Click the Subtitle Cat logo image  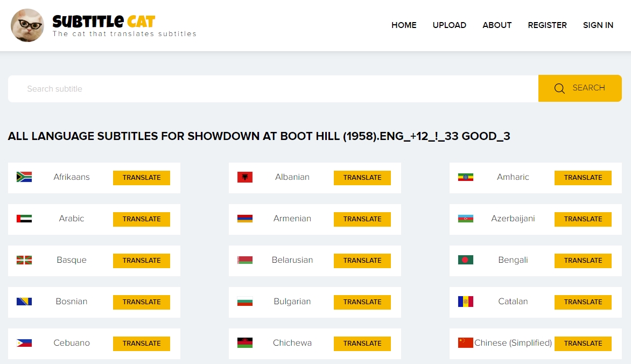point(27,25)
